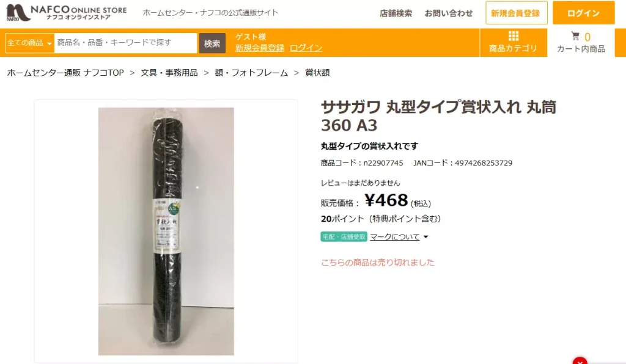Click the 商品カテゴリ grid icon
626x364 pixels.
(x=514, y=36)
